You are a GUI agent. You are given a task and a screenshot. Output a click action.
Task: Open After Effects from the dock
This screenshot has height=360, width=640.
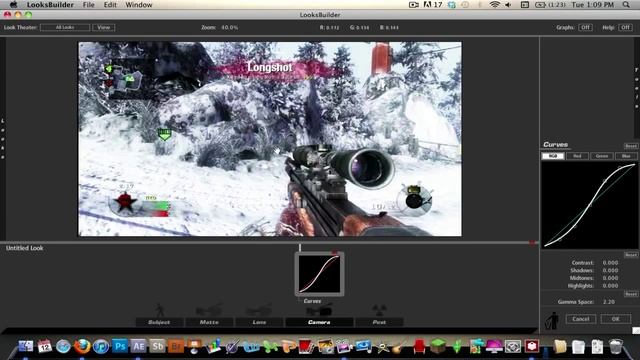(x=138, y=347)
